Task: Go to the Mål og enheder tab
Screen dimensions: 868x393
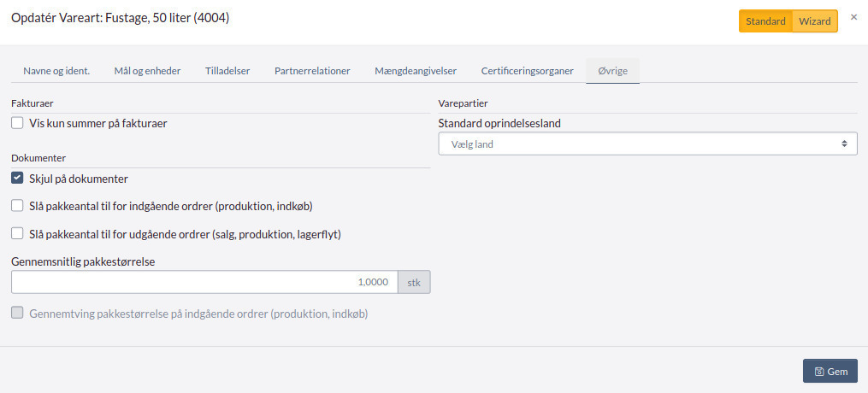Action: point(147,71)
